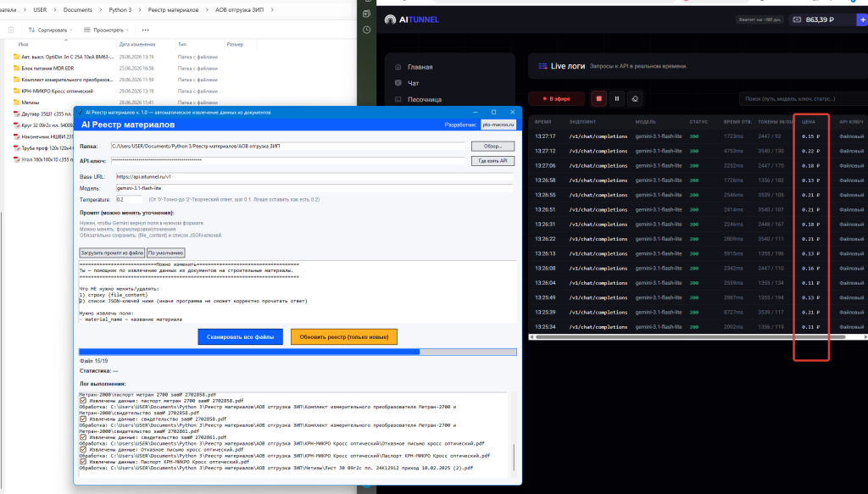Viewport: 868px width, 494px height.
Task: Click the browser sidebar tabs icon above the clock
Action: (x=366, y=14)
